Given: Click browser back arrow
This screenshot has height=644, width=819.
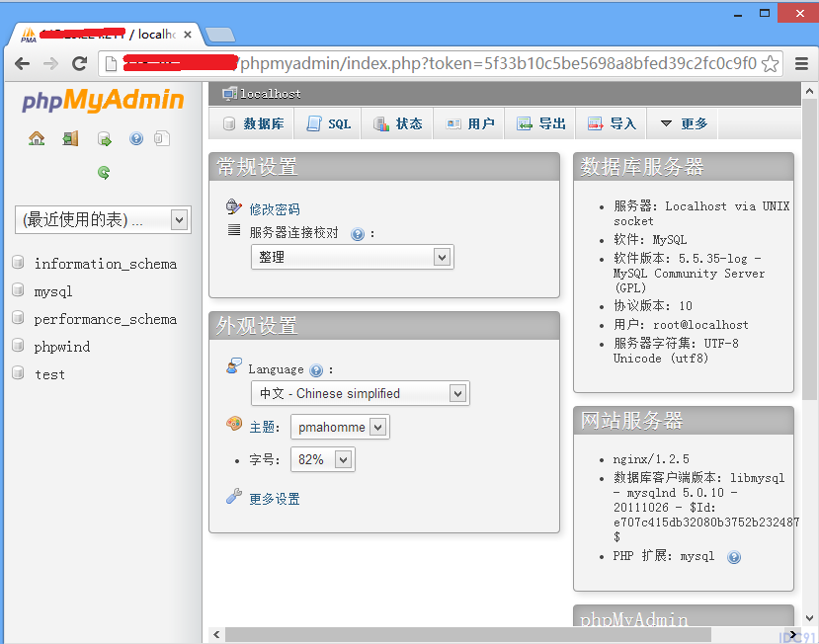Looking at the screenshot, I should click(22, 64).
